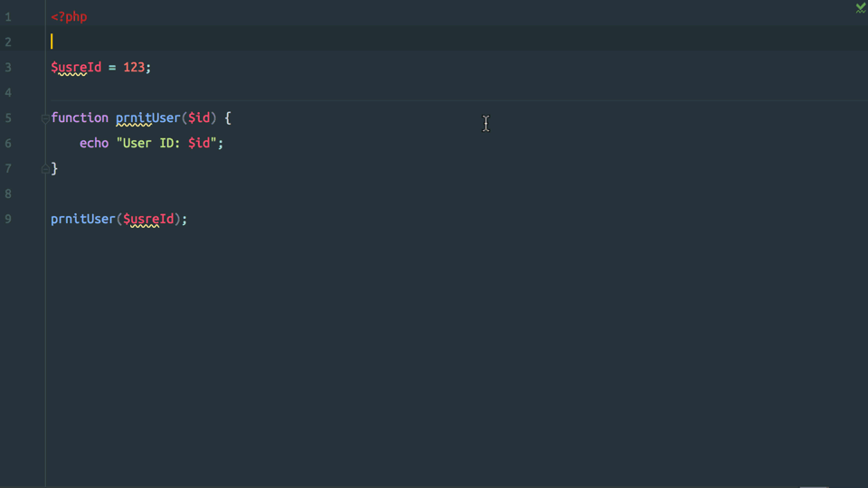Click the function keyword on line 5
The image size is (868, 488).
(80, 117)
